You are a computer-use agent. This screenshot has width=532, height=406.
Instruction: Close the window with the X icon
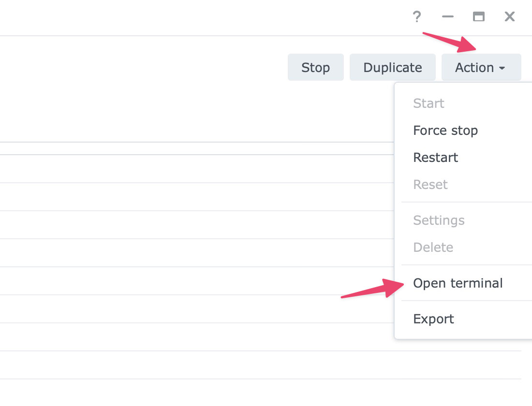click(509, 17)
